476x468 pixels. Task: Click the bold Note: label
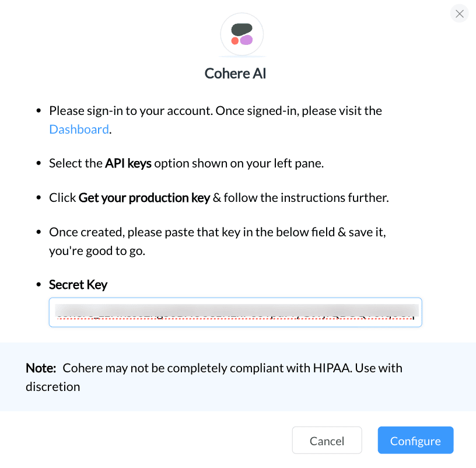(41, 368)
